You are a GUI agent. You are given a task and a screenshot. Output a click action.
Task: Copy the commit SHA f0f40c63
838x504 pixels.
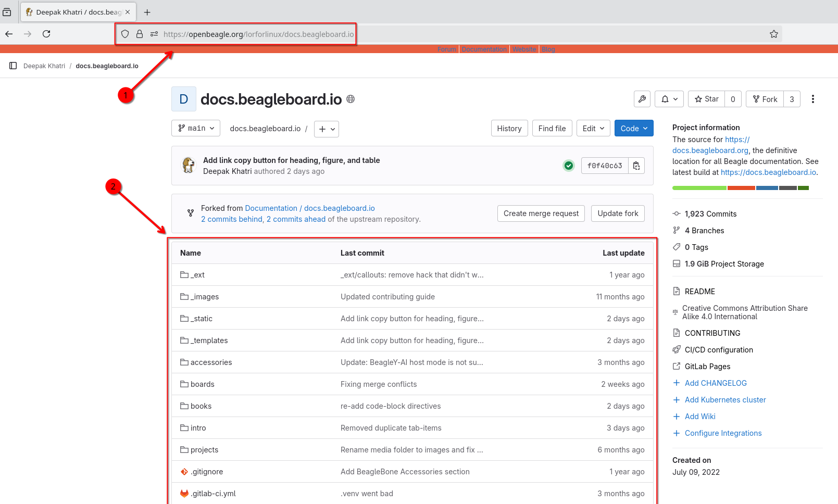click(636, 165)
